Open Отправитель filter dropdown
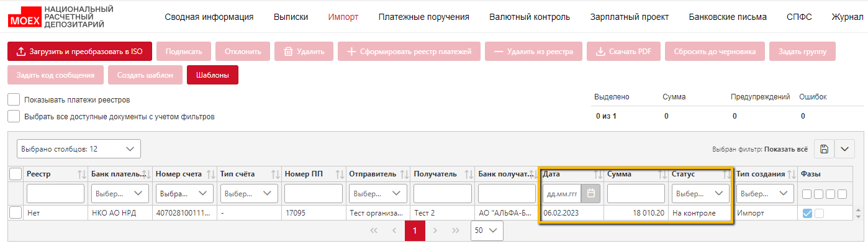The image size is (868, 246). (378, 193)
